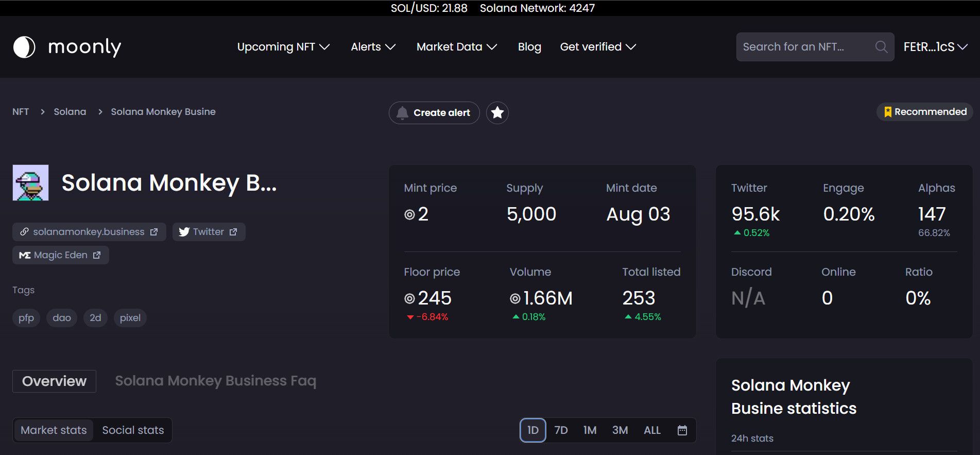Click the Twitter followers value 95.6k
Image resolution: width=980 pixels, height=455 pixels.
pyautogui.click(x=755, y=214)
